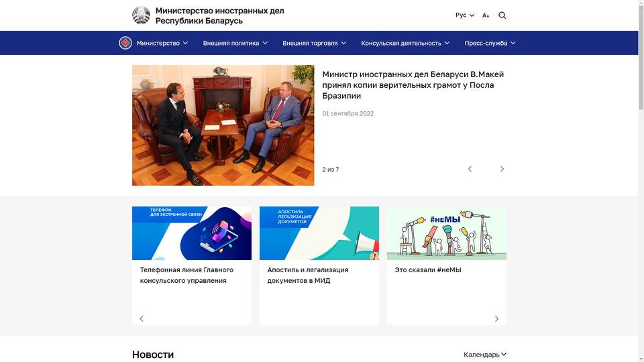The image size is (644, 362).
Task: Toggle the font size Aa icon
Action: click(486, 15)
